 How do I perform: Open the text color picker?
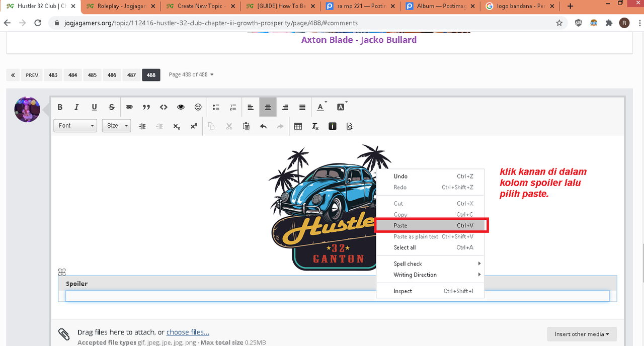[x=321, y=107]
